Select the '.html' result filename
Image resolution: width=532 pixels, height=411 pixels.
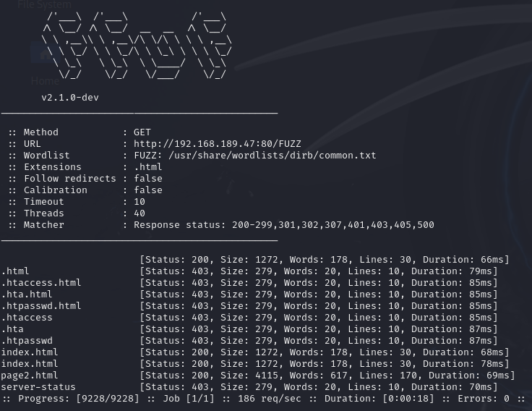pos(15,271)
